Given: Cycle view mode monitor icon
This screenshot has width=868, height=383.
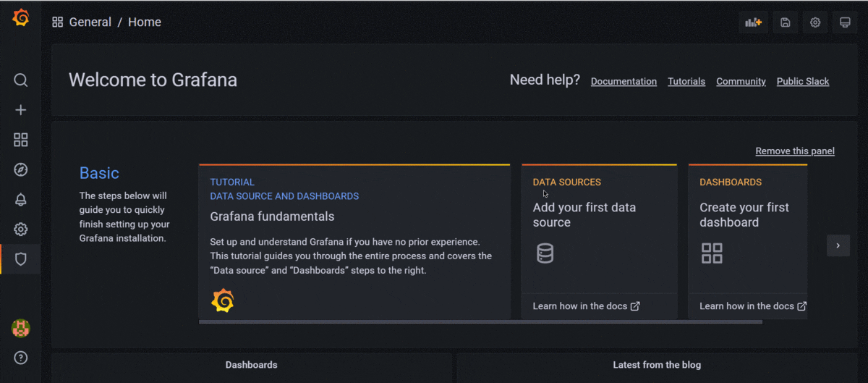Looking at the screenshot, I should pos(844,22).
